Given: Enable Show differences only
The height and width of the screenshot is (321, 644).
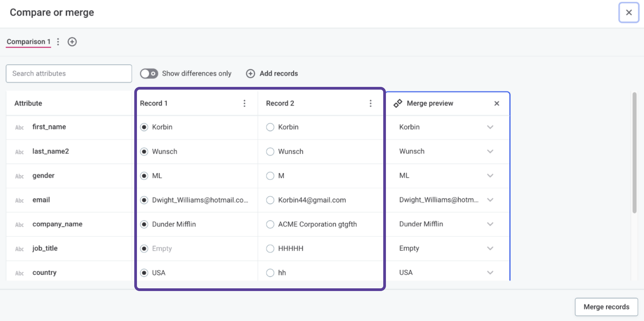Looking at the screenshot, I should (149, 73).
